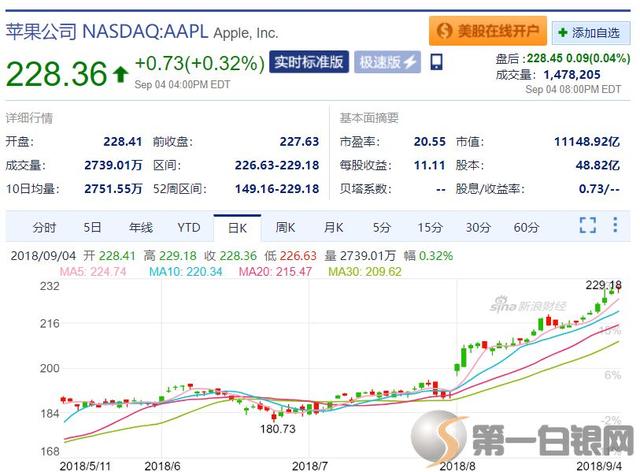Click the orange 美股在线开户 button
Viewport: 640px width, 472px height.
(488, 31)
